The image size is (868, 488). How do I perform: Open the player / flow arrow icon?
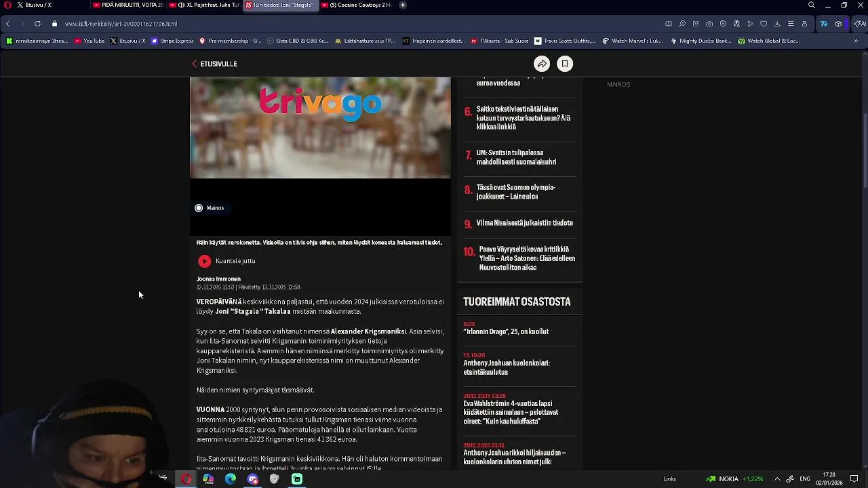pyautogui.click(x=750, y=24)
